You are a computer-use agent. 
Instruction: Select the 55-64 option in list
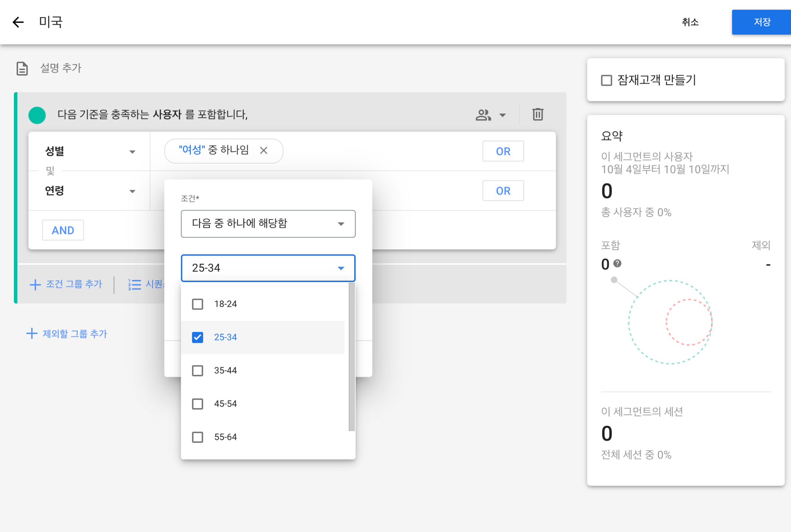coord(226,437)
